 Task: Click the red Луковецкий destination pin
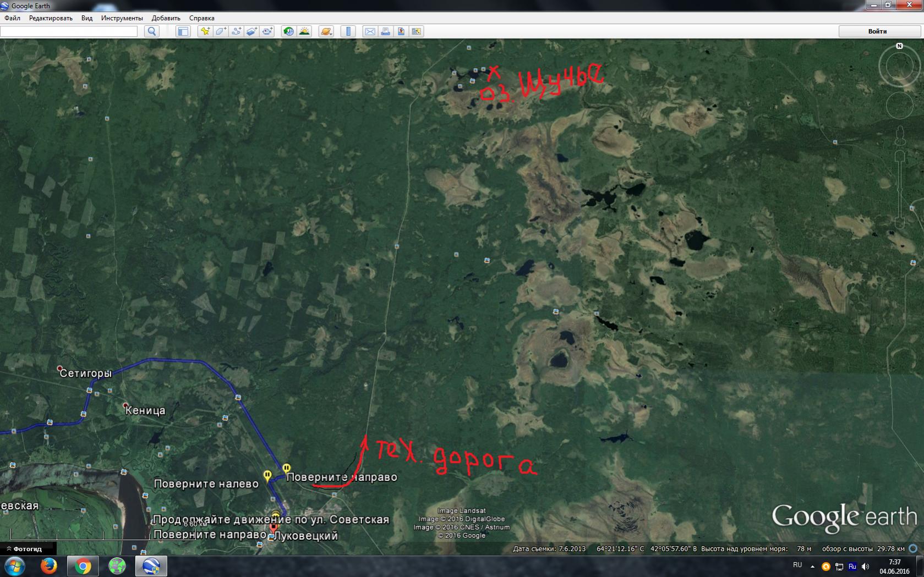pyautogui.click(x=272, y=529)
